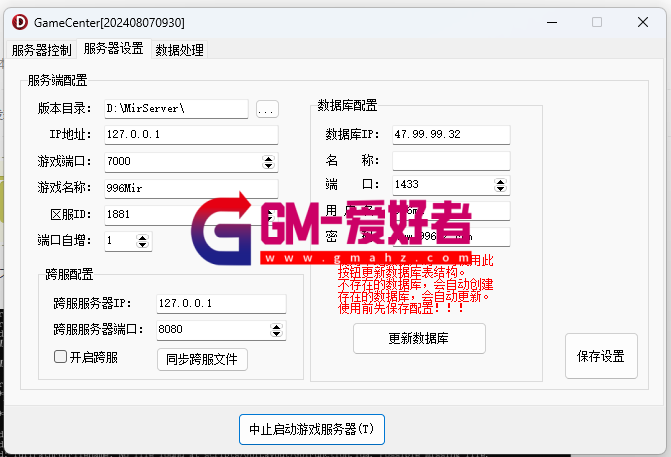Save settings with 保存设置 button

(x=601, y=356)
